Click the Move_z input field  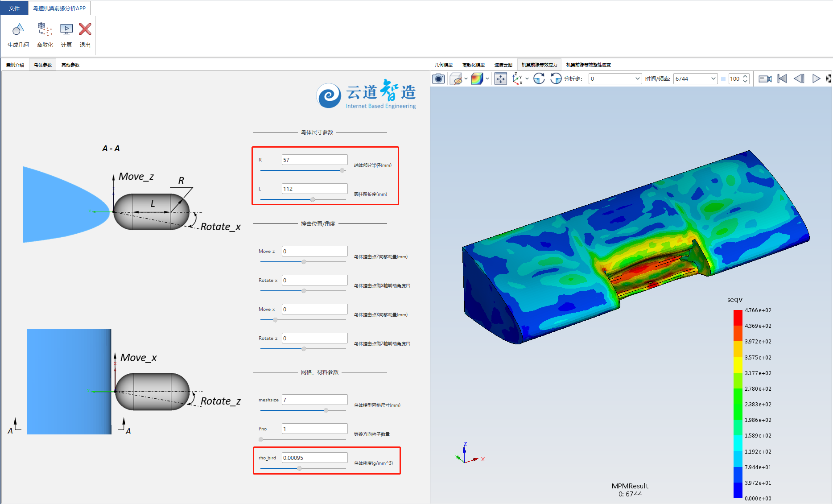click(314, 251)
